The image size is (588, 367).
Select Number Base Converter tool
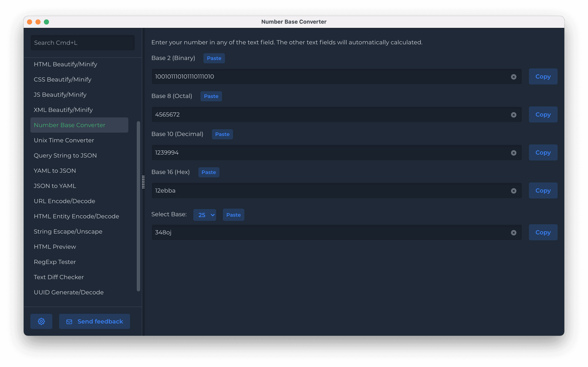point(70,125)
